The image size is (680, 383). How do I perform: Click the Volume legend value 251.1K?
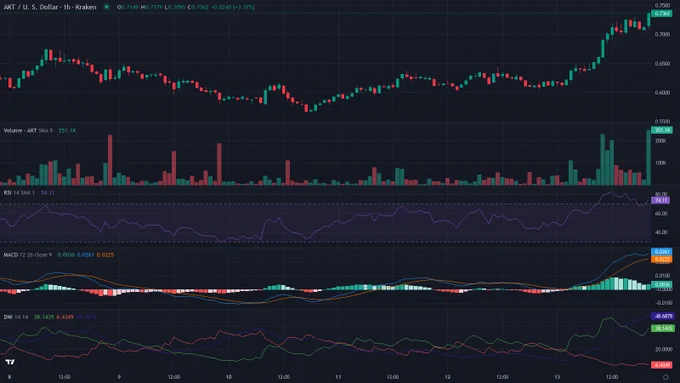click(67, 131)
